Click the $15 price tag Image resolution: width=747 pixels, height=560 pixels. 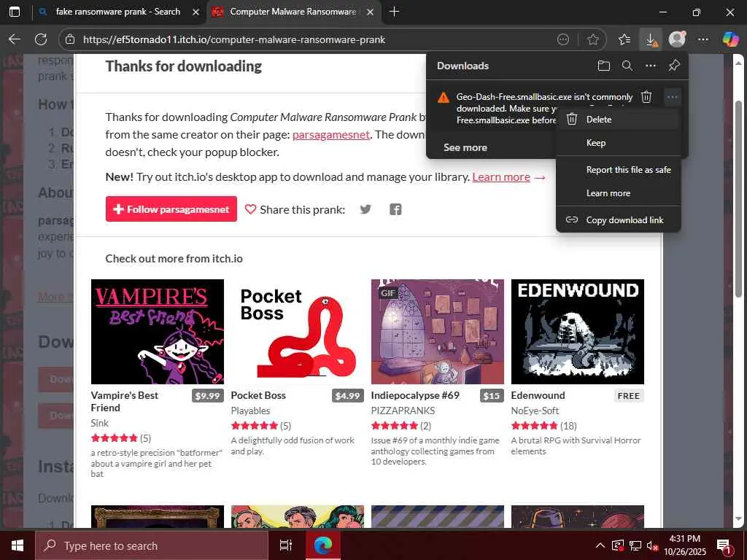click(x=492, y=396)
